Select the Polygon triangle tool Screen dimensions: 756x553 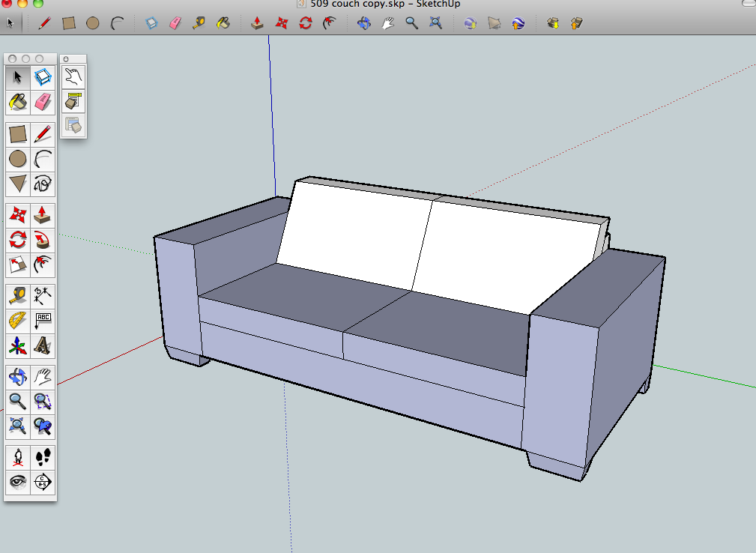pyautogui.click(x=18, y=184)
